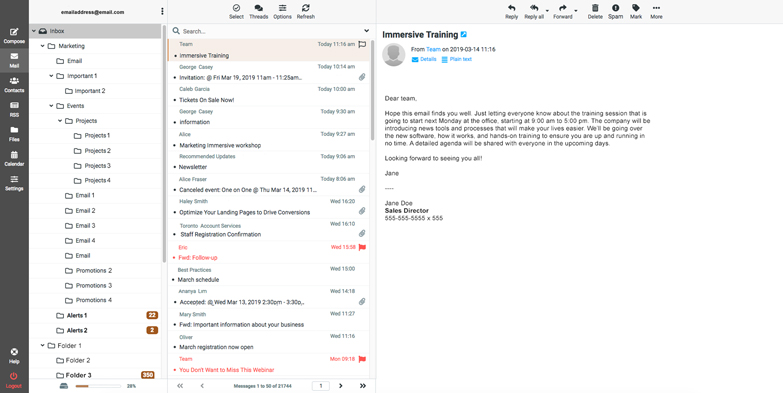Forward the open message
The width and height of the screenshot is (783, 393).
(x=562, y=11)
